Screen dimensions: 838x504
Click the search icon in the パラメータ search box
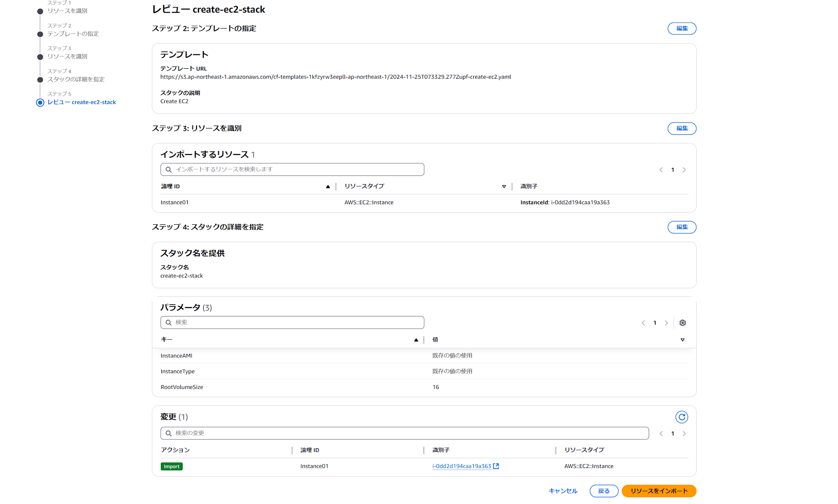168,323
